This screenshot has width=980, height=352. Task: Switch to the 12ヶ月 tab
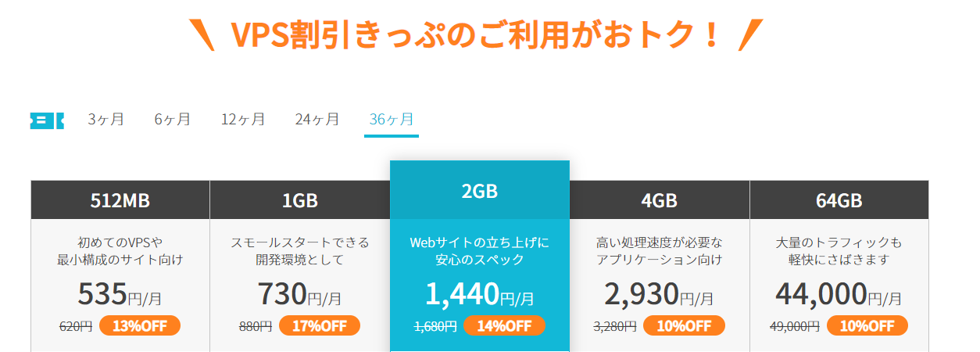coord(243,120)
